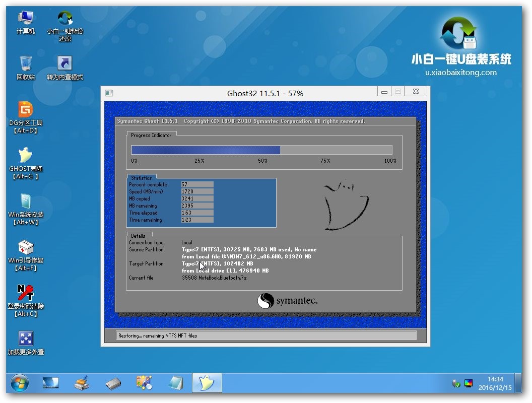Open the Windows Start menu
Image resolution: width=532 pixels, height=403 pixels.
tap(19, 383)
